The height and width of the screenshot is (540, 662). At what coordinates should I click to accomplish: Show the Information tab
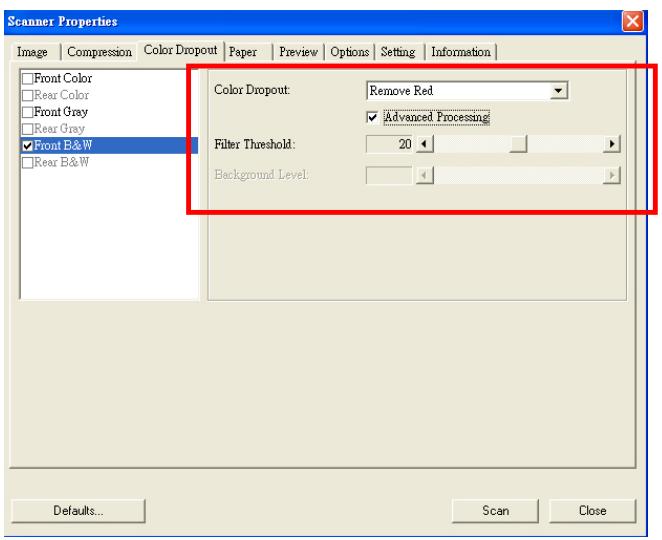click(462, 51)
